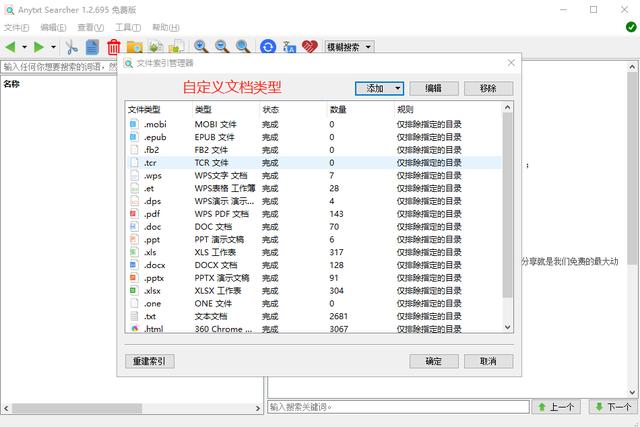Click the zoom out magnifier icon
Viewport: 640px width, 427px height.
pos(222,47)
